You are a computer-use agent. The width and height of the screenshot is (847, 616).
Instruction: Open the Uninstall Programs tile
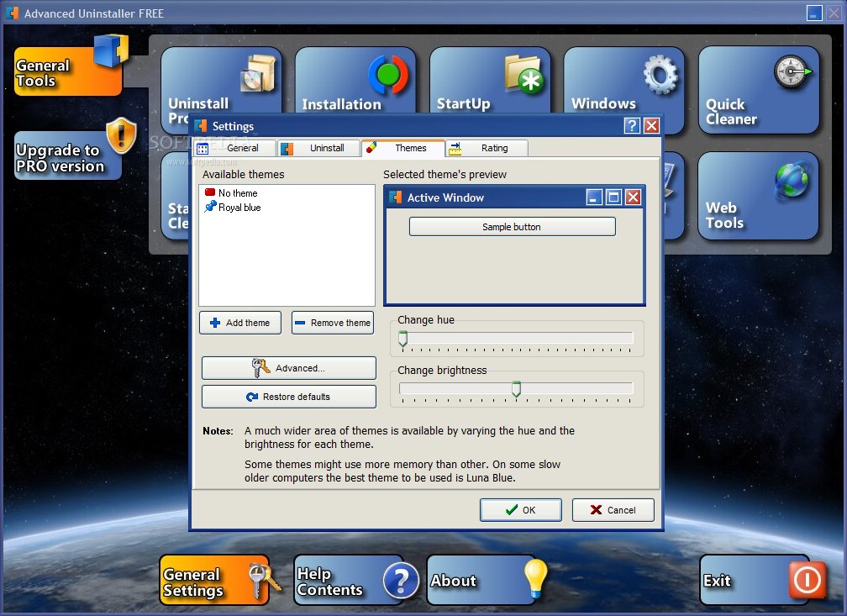[x=222, y=81]
